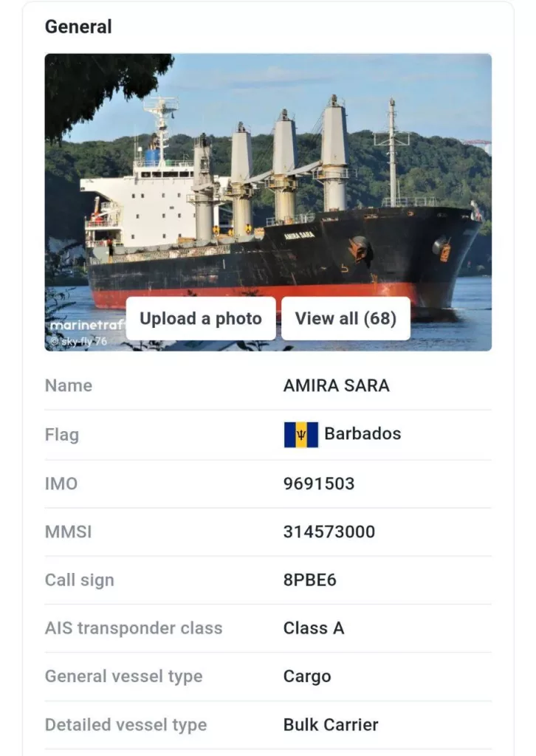Select the MMSI value 314573000
536x756 pixels.
(x=329, y=532)
